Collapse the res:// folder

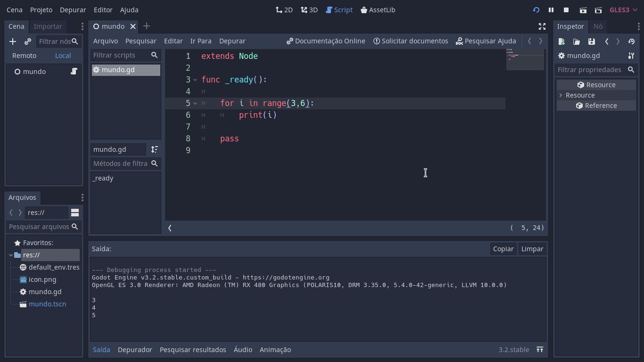[11, 255]
